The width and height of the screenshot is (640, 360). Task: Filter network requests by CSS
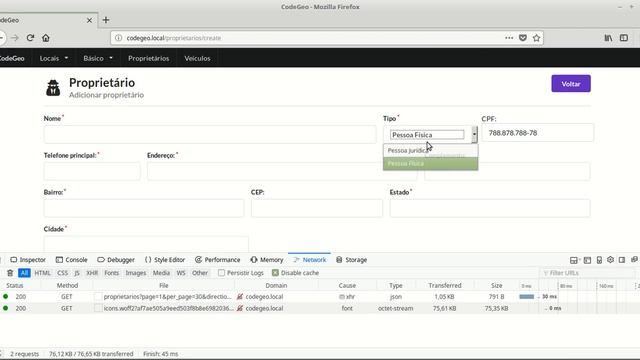62,273
